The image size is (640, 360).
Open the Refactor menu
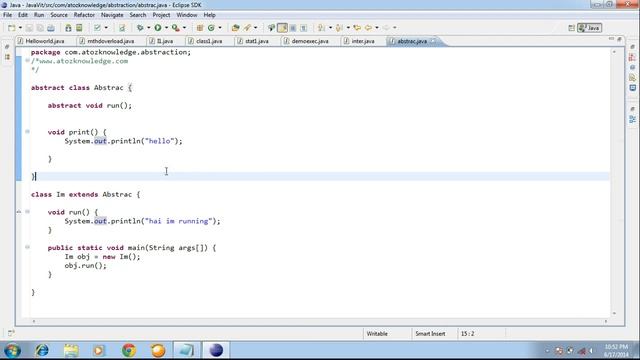point(84,15)
